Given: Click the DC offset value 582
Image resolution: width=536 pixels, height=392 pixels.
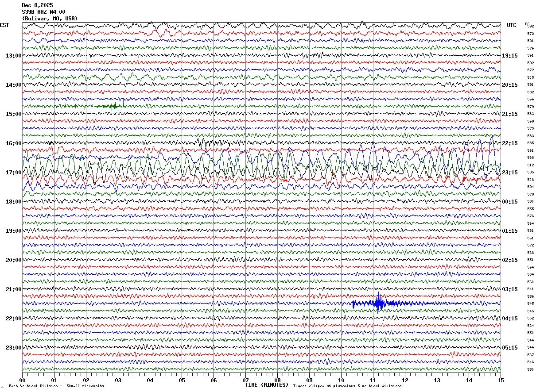Looking at the screenshot, I should pos(530,92).
